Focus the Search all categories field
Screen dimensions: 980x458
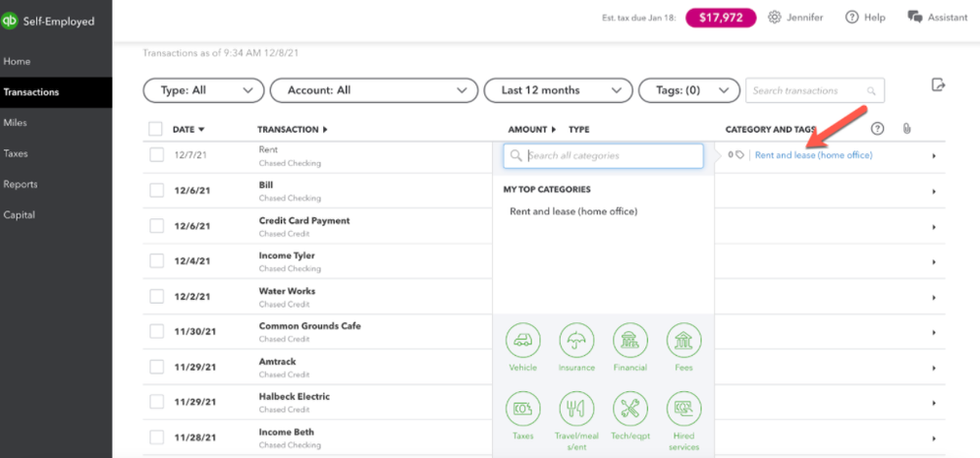pos(604,156)
